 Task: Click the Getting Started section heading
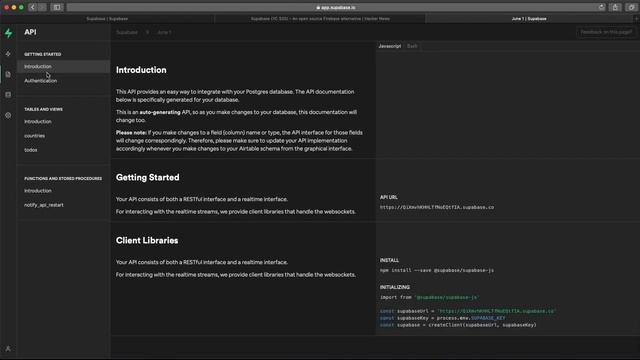(147, 178)
